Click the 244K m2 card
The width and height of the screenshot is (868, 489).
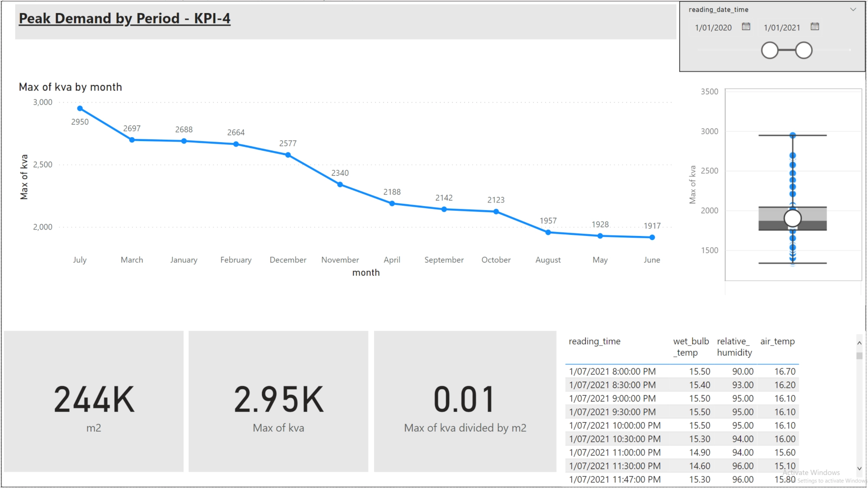coord(94,401)
